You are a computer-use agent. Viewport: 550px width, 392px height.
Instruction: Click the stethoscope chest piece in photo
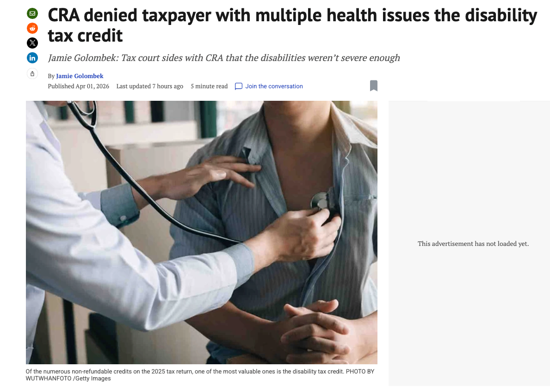pyautogui.click(x=321, y=201)
